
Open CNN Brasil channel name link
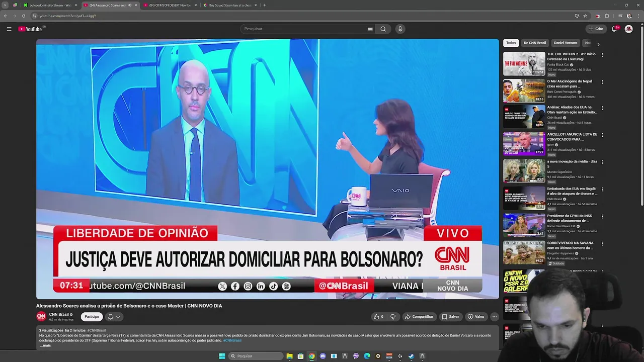[x=59, y=315]
